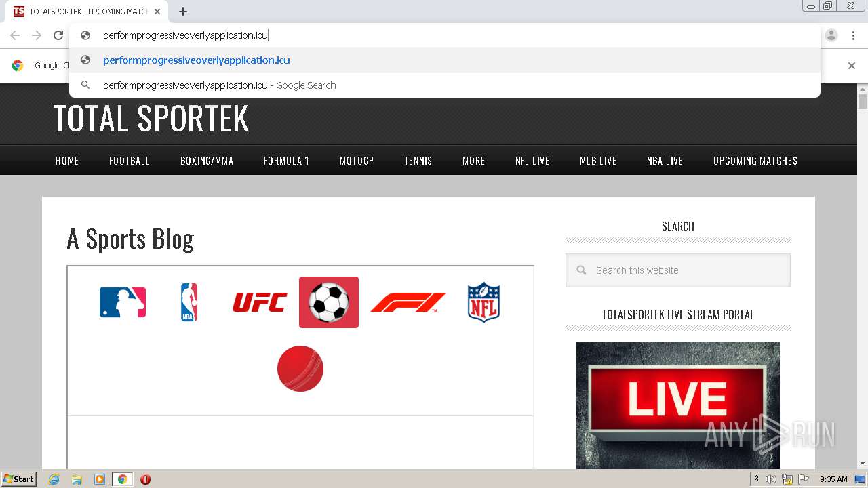
Task: Open the MLB LIVE menu item
Action: pyautogui.click(x=598, y=161)
